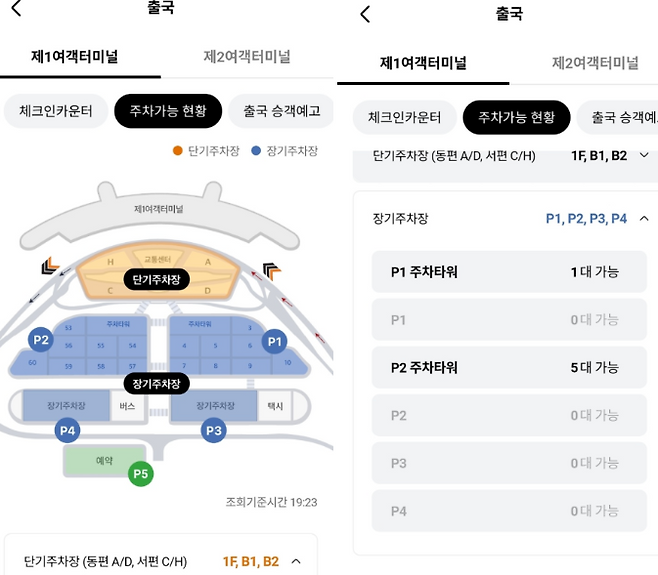Select the P4 parking marker on the map
658x575 pixels.
(x=67, y=431)
